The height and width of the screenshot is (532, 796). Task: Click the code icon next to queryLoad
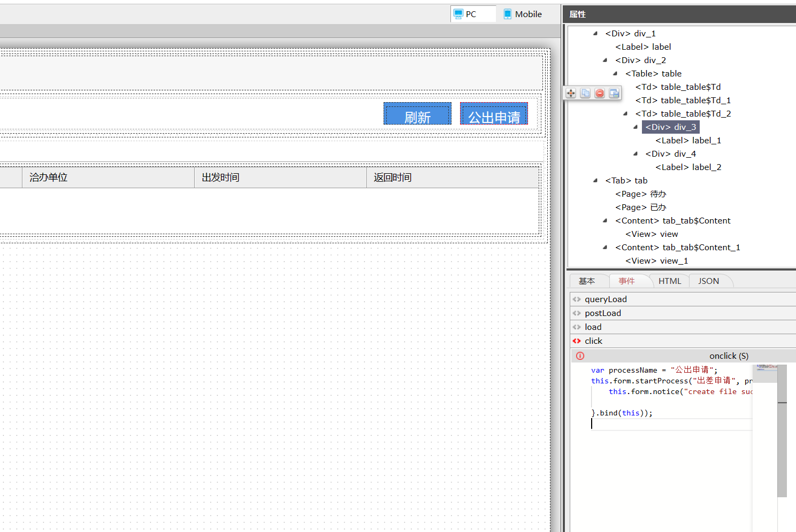(577, 299)
